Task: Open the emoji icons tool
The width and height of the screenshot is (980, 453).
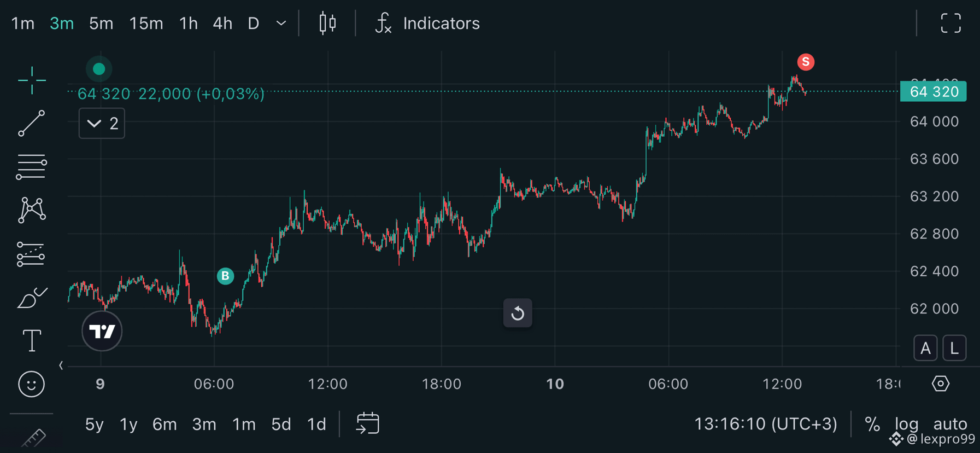Action: click(32, 384)
